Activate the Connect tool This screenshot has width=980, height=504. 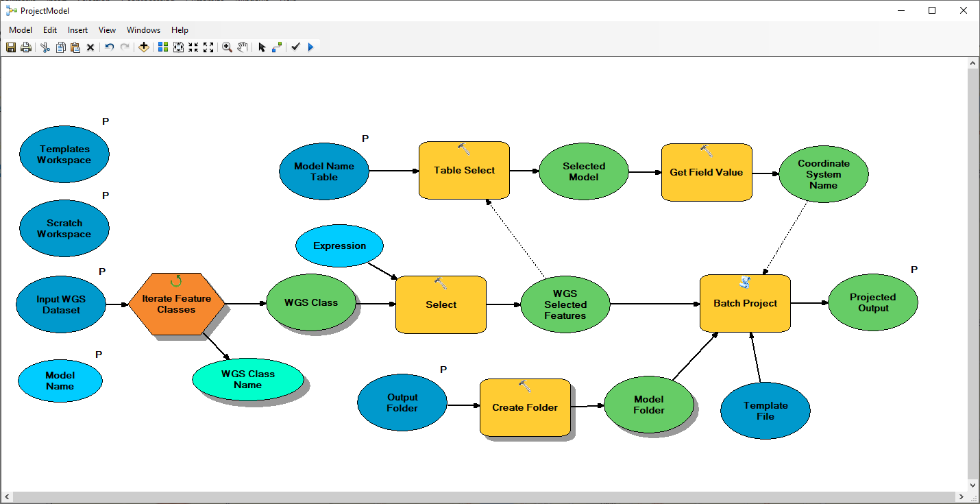[277, 47]
